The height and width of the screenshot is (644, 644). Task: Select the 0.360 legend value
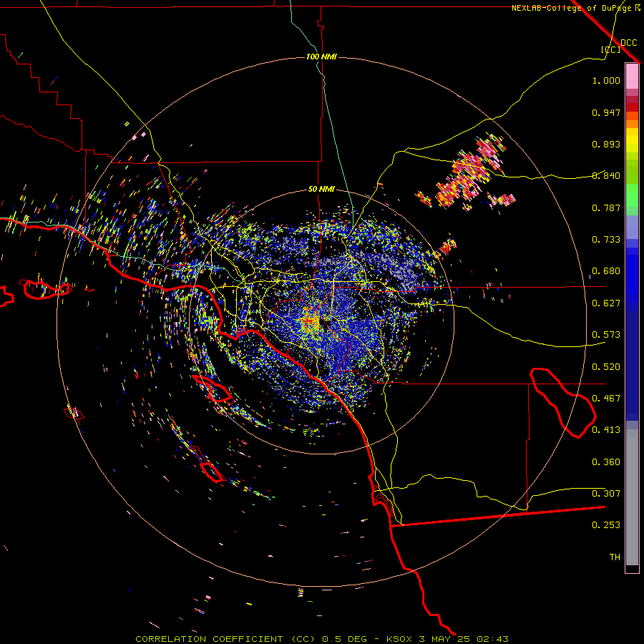click(606, 462)
